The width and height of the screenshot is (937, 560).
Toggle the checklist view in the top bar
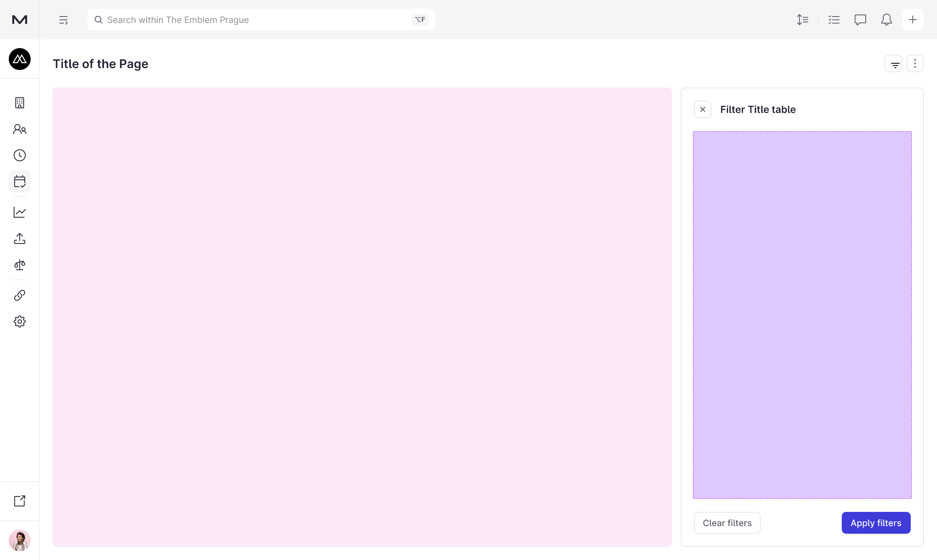[x=834, y=19]
